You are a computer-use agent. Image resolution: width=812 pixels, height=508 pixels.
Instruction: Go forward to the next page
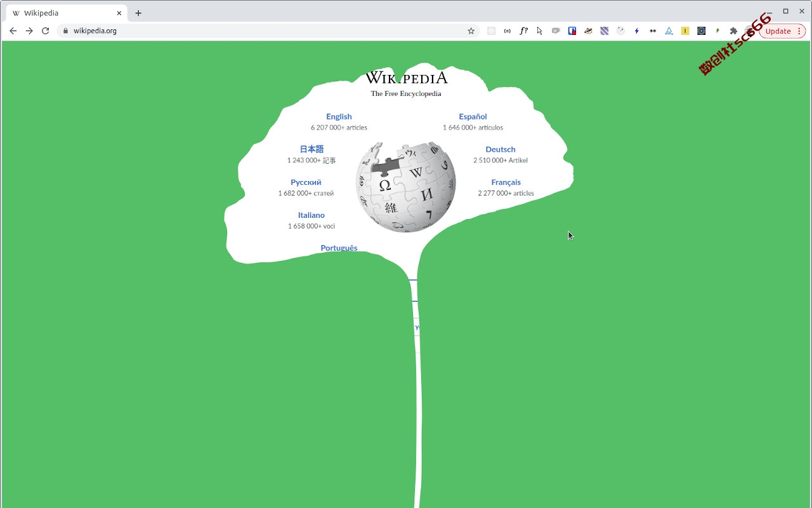(x=29, y=30)
